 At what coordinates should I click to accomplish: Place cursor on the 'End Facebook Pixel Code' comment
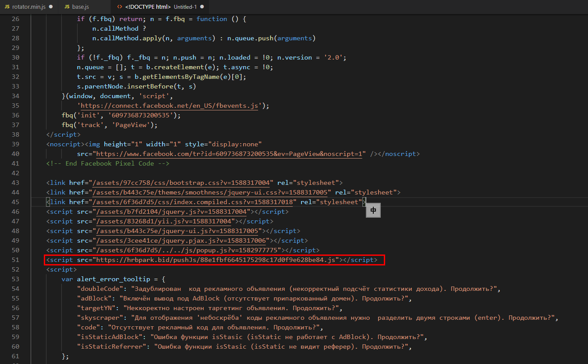click(x=107, y=163)
